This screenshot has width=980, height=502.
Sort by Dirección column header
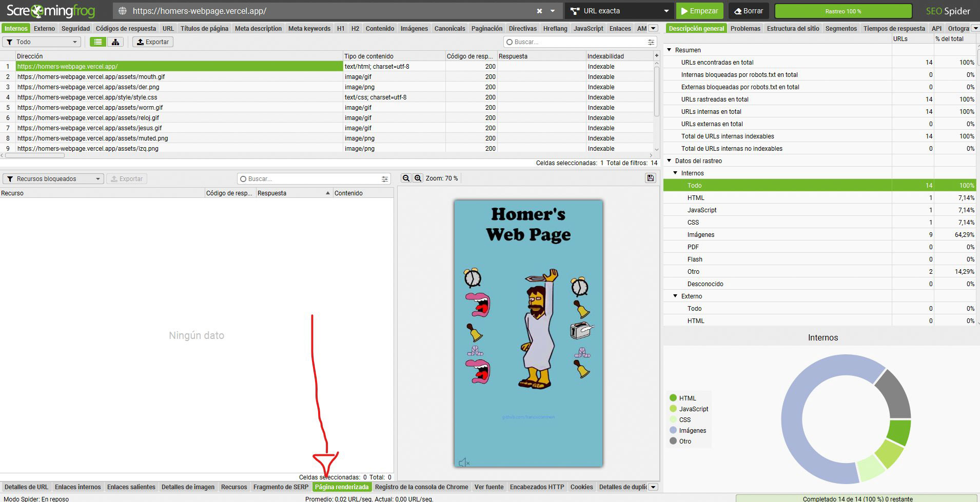[x=180, y=56]
